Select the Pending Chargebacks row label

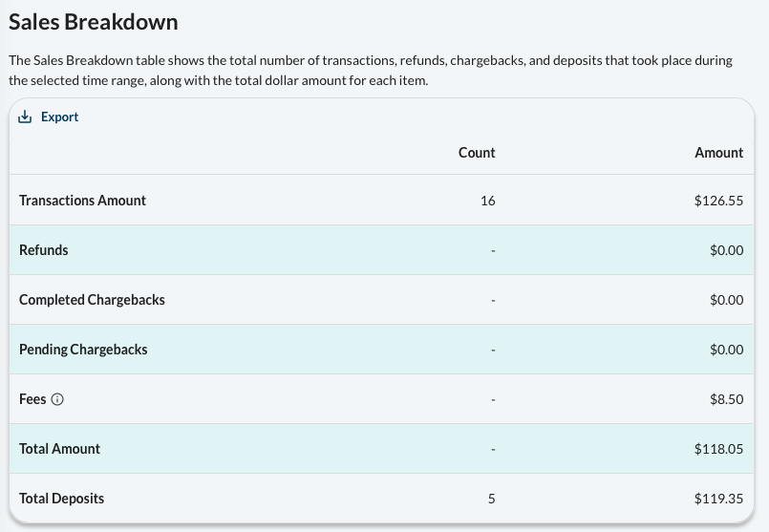(x=83, y=350)
